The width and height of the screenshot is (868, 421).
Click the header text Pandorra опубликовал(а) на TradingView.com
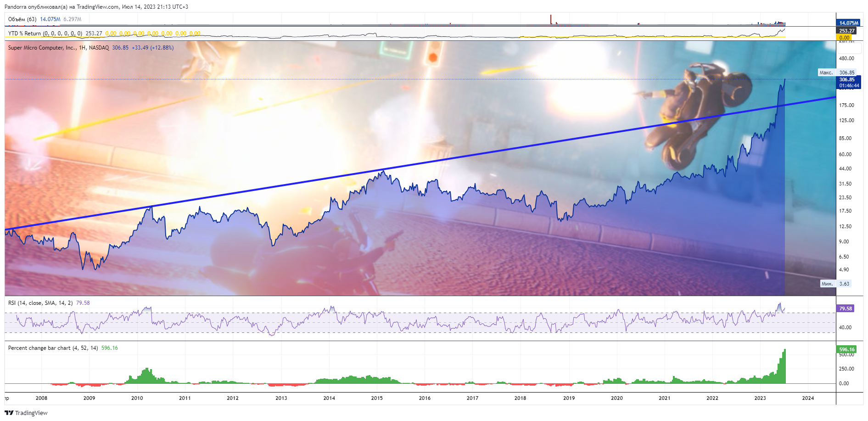pyautogui.click(x=62, y=7)
